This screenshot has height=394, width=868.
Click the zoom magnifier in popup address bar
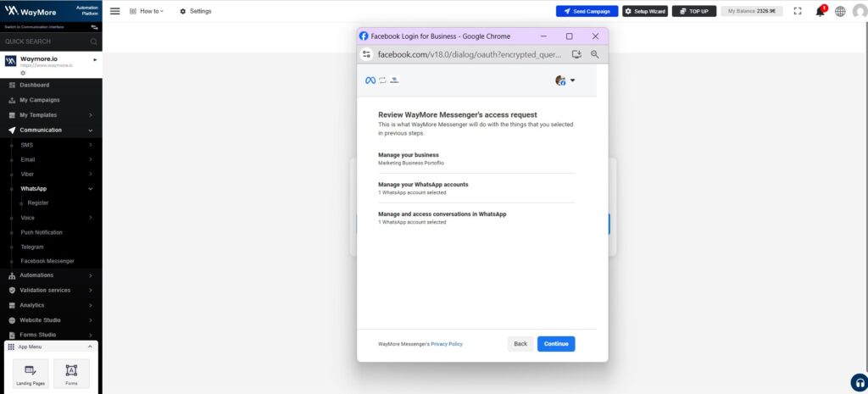click(x=594, y=54)
